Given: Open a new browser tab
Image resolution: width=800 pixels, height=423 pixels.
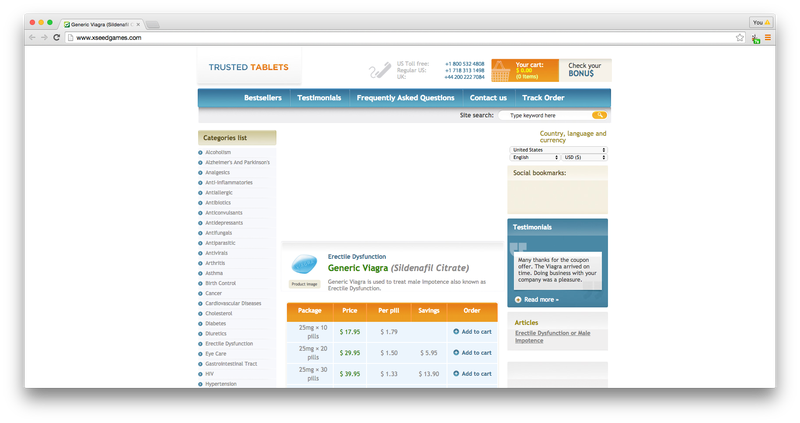Looking at the screenshot, I should [x=153, y=24].
